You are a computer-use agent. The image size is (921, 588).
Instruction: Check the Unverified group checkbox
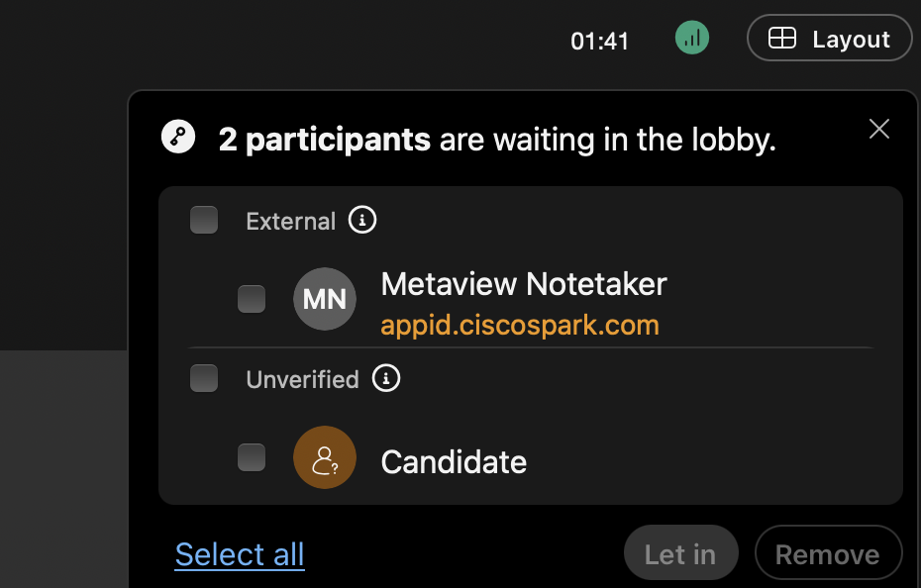click(x=204, y=378)
